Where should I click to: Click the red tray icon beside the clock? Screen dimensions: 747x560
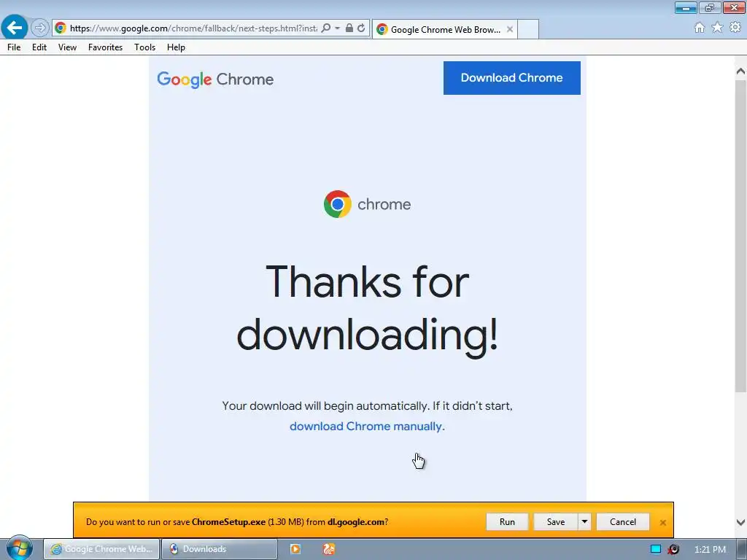(673, 549)
